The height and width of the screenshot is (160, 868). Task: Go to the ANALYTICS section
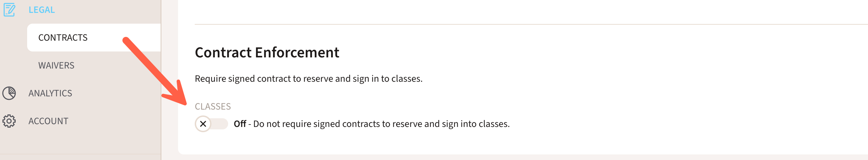[50, 93]
